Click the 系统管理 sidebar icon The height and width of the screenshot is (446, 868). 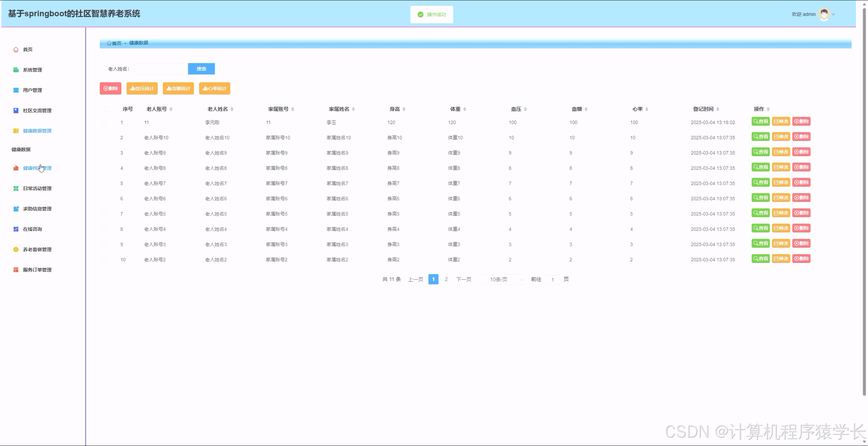16,70
